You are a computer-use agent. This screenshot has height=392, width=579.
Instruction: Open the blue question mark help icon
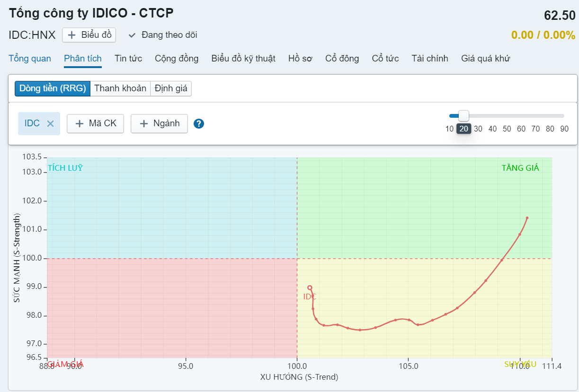pos(199,124)
